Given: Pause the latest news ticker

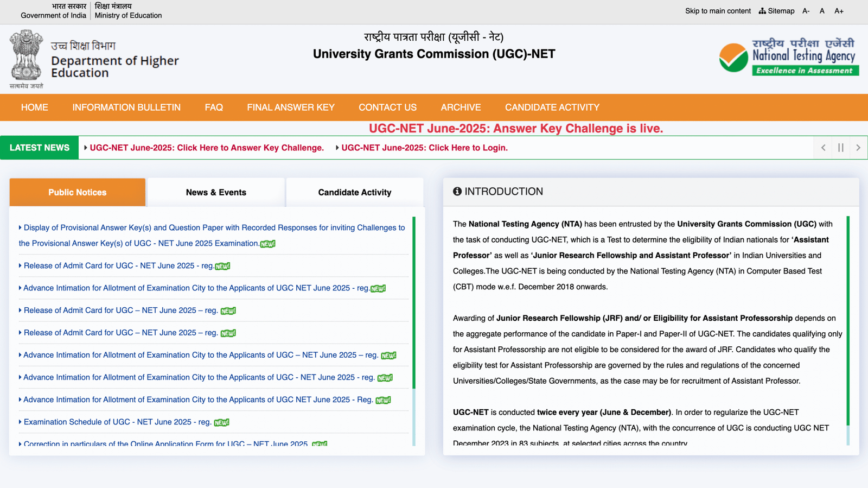Looking at the screenshot, I should click(x=841, y=148).
